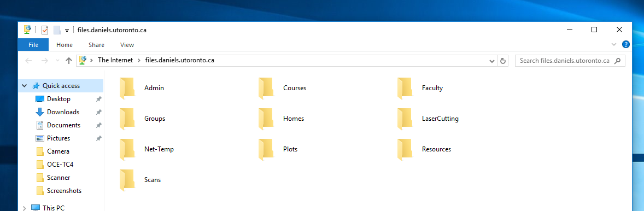Open the Scans folder icon
The height and width of the screenshot is (211, 644).
click(127, 180)
